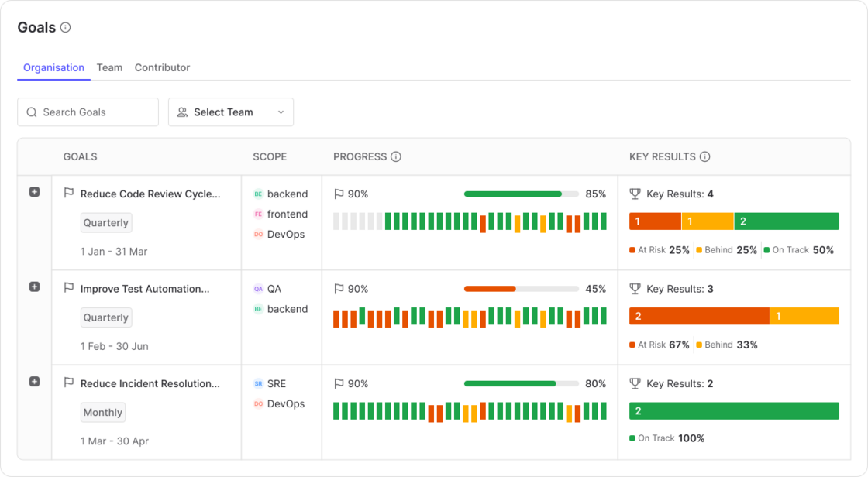The width and height of the screenshot is (868, 477).
Task: Click the info icon beside KEY RESULTS header
Action: click(704, 156)
